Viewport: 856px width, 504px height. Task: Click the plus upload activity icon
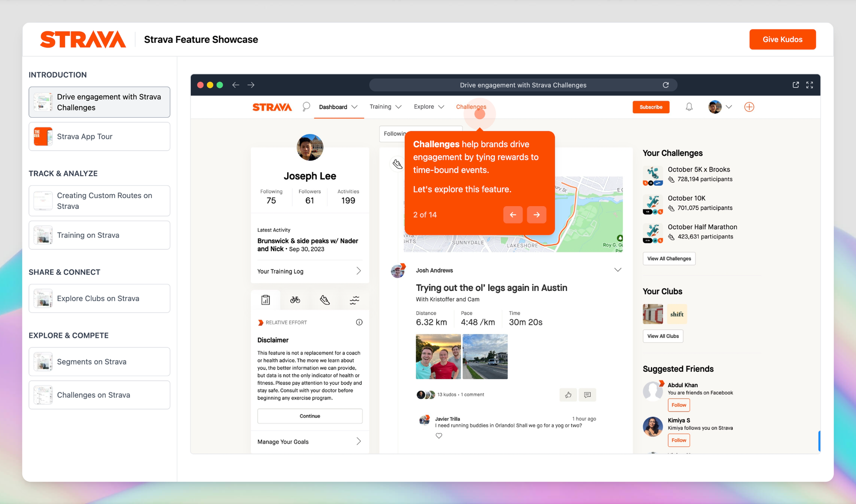point(749,107)
